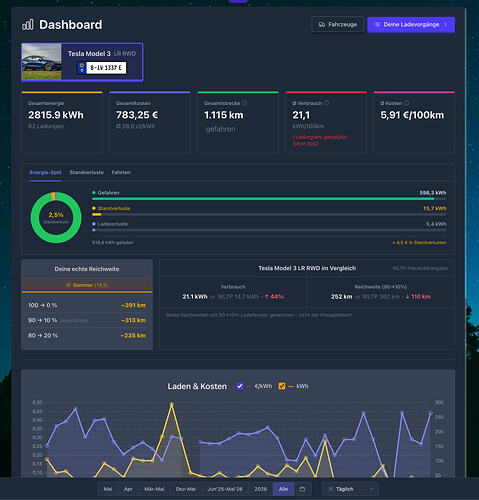Select the Tesla Model 3 vehicle card
Image resolution: width=479 pixels, height=500 pixels.
coord(82,62)
